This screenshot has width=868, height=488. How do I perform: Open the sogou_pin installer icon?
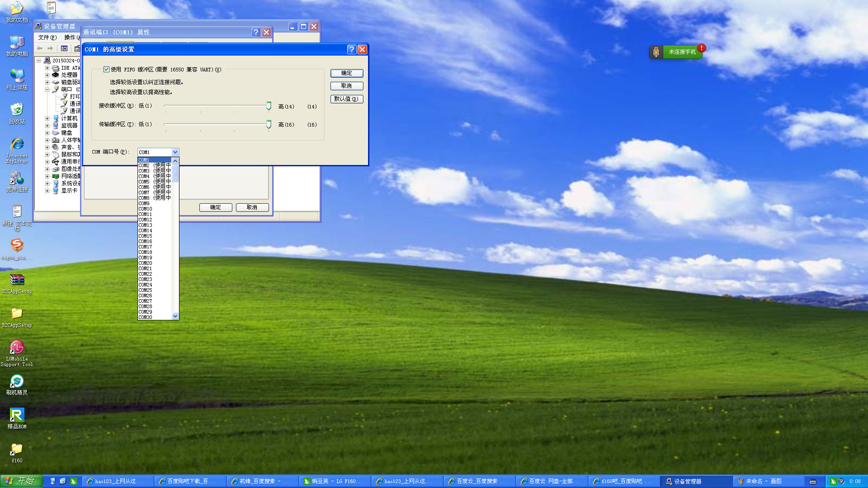[17, 249]
